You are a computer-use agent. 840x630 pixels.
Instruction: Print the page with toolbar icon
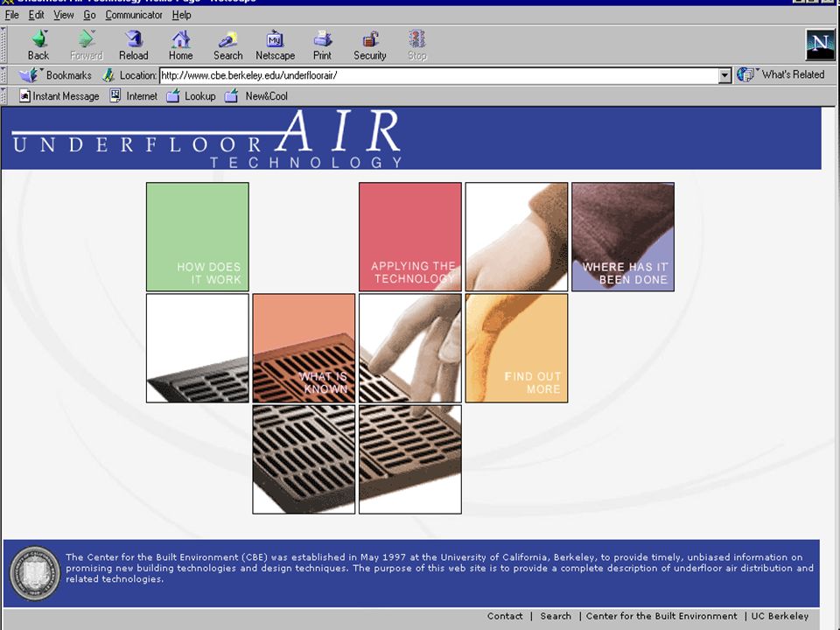click(322, 45)
